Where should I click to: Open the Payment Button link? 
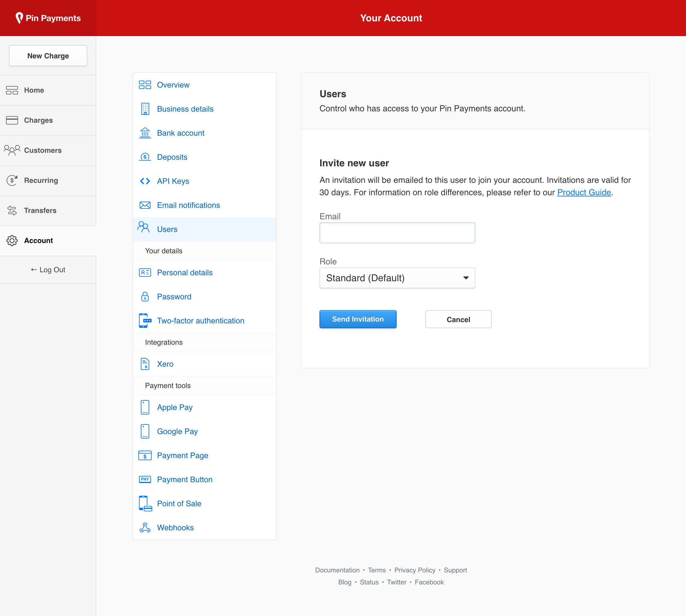185,480
